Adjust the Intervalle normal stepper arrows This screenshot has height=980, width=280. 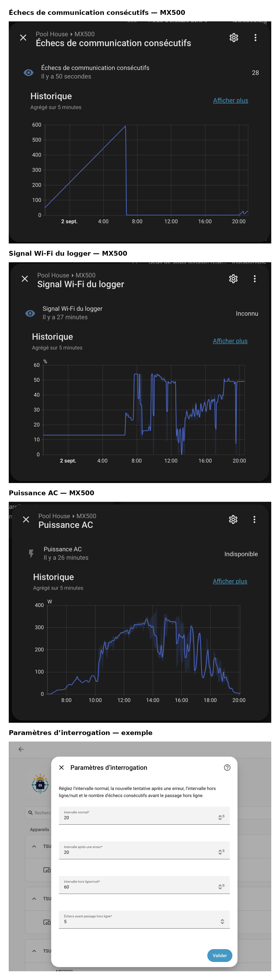point(220,818)
